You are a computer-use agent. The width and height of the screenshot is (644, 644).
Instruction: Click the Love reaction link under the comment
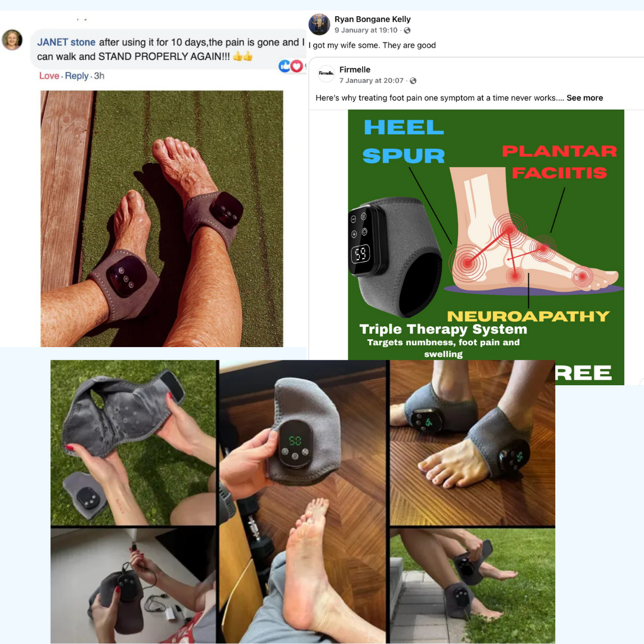pos(49,76)
